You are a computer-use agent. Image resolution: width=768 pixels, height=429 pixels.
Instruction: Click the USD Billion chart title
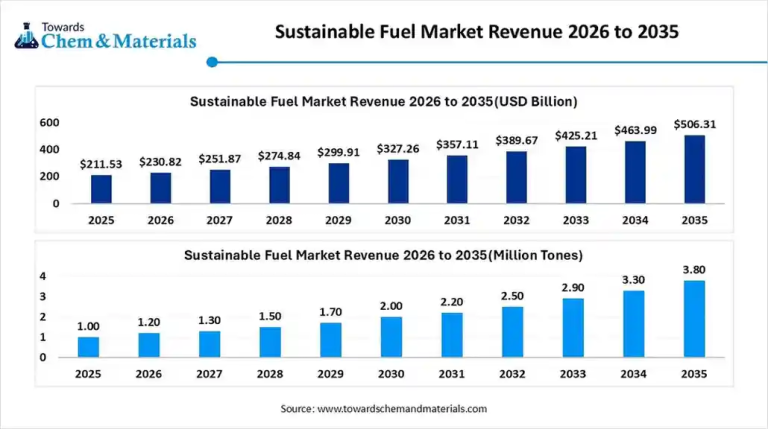(x=384, y=101)
